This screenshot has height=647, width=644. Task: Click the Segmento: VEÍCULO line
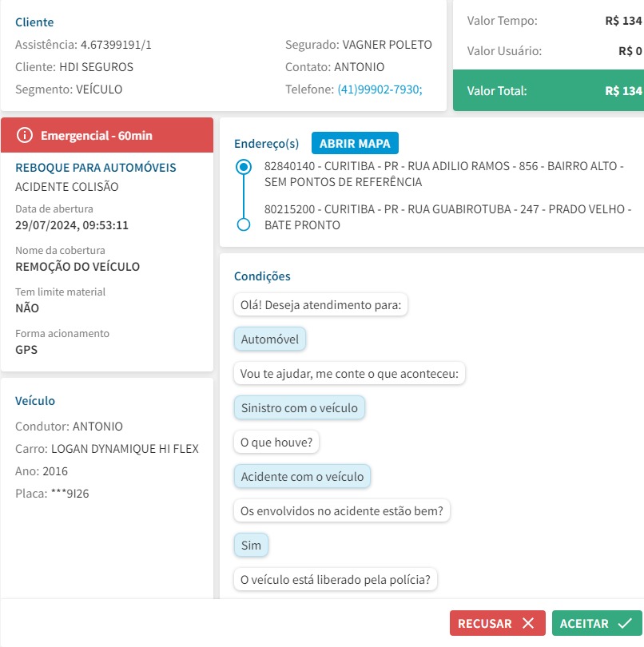click(69, 89)
